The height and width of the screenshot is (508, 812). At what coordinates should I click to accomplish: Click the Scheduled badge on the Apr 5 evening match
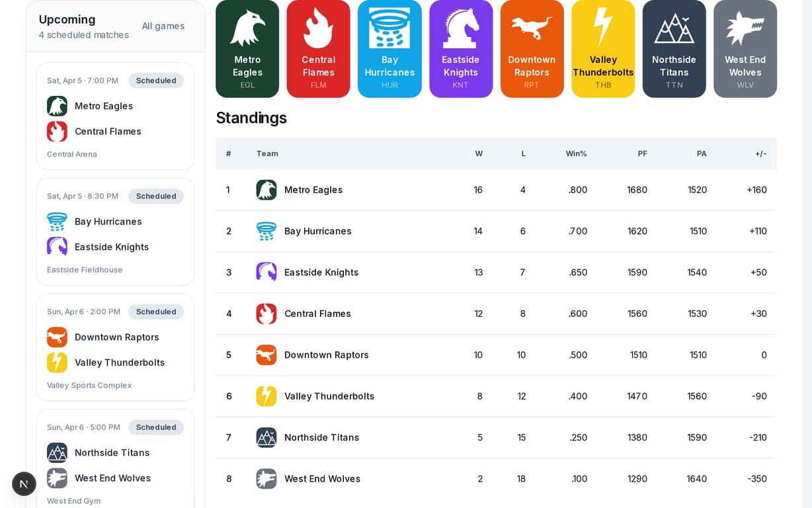click(156, 80)
